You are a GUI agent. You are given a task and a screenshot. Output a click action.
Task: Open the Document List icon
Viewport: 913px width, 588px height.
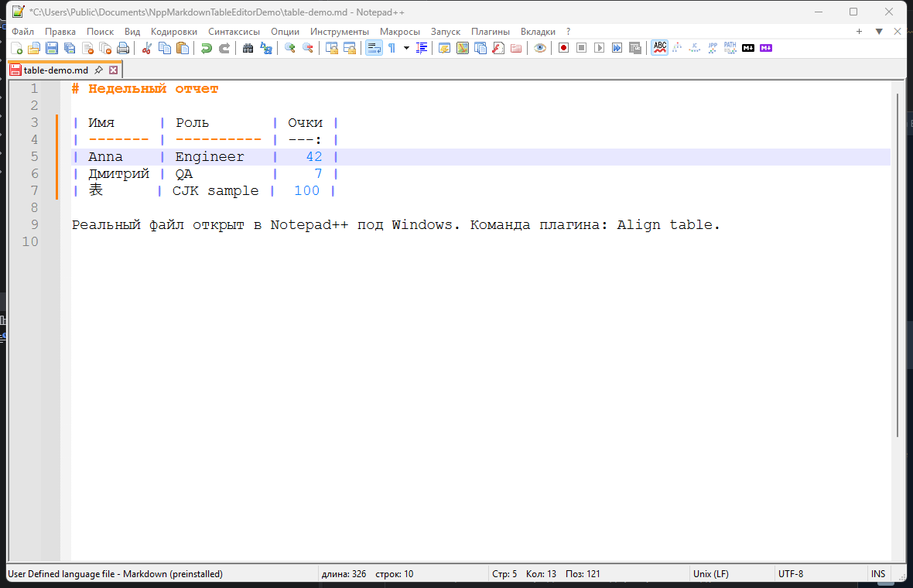tap(480, 48)
